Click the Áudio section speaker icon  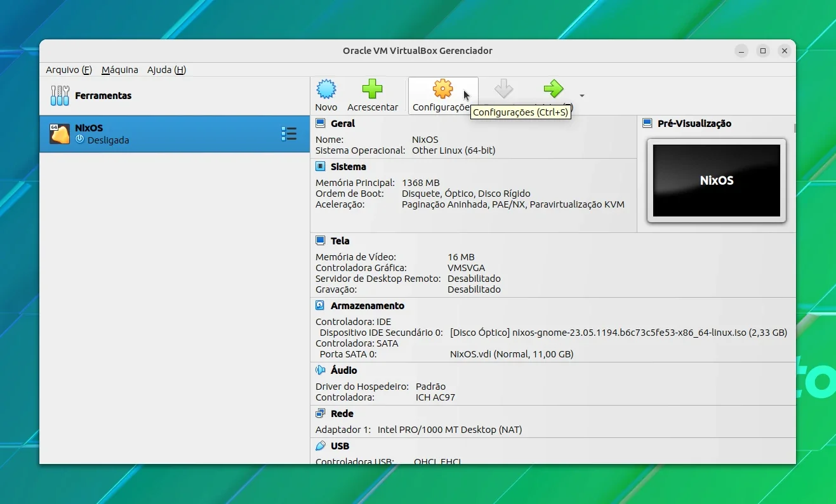tap(321, 370)
